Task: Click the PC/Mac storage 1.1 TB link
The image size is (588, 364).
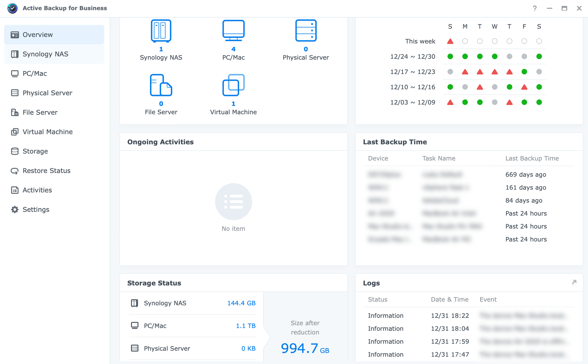Action: 245,326
